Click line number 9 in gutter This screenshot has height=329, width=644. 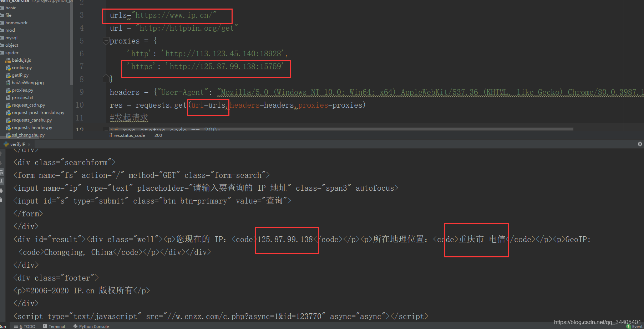[x=82, y=92]
